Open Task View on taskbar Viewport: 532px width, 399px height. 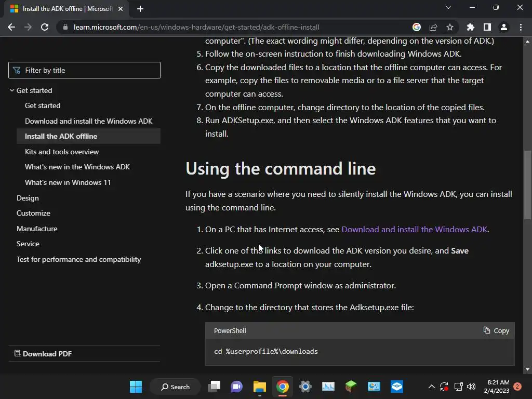click(214, 387)
